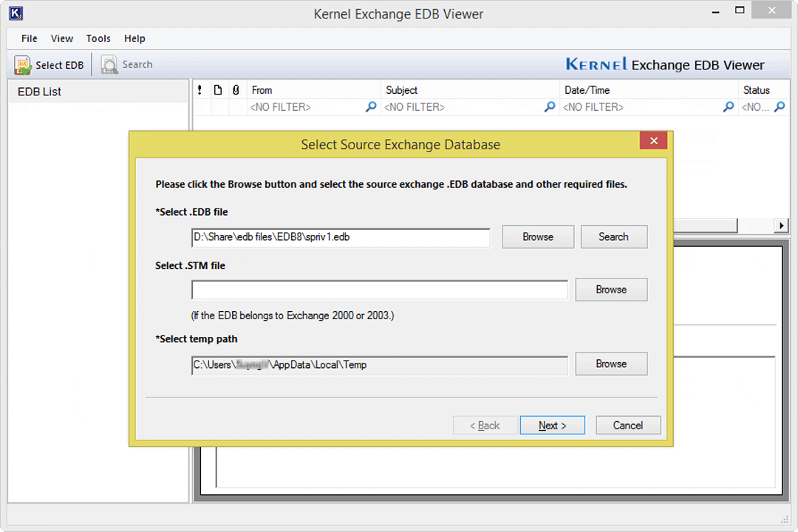Browse for the temp path
This screenshot has height=532, width=798.
(611, 364)
